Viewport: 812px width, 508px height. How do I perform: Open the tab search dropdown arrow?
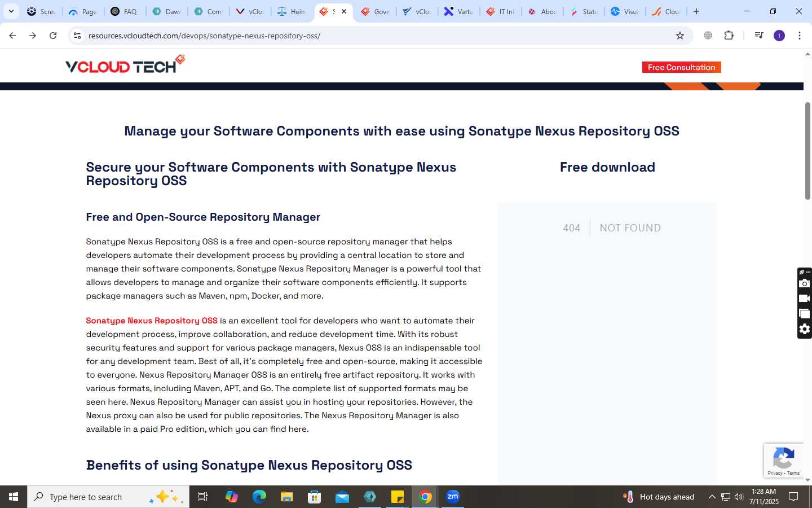click(11, 11)
